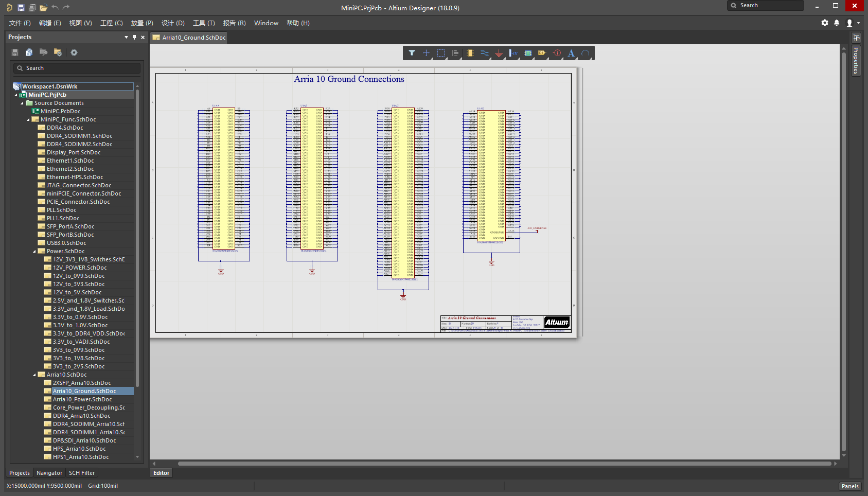Viewport: 868px width, 496px height.
Task: Collapse the Arria10.SchDoc tree node
Action: [x=34, y=375]
